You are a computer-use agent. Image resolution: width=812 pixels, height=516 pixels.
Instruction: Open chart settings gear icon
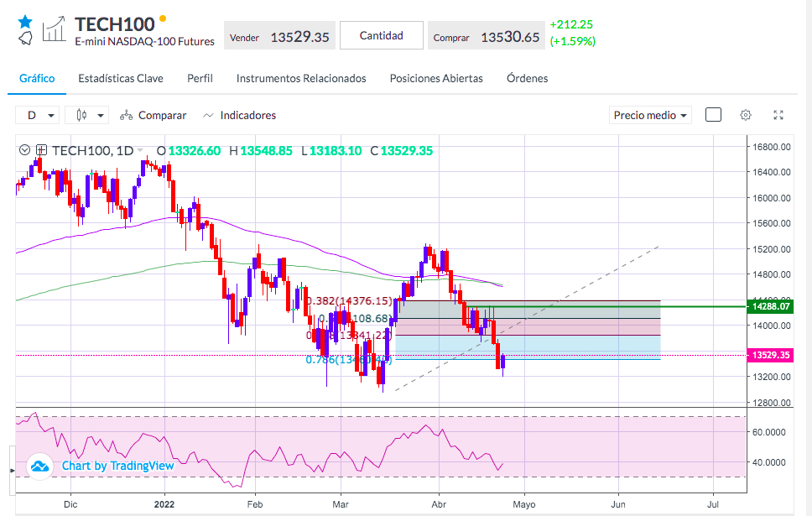pyautogui.click(x=746, y=115)
